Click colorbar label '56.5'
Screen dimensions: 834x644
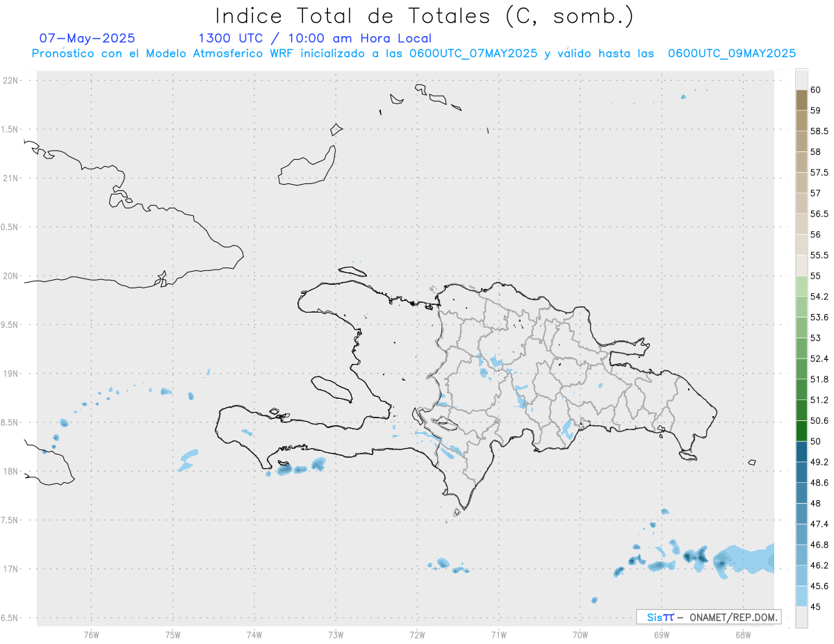click(819, 214)
